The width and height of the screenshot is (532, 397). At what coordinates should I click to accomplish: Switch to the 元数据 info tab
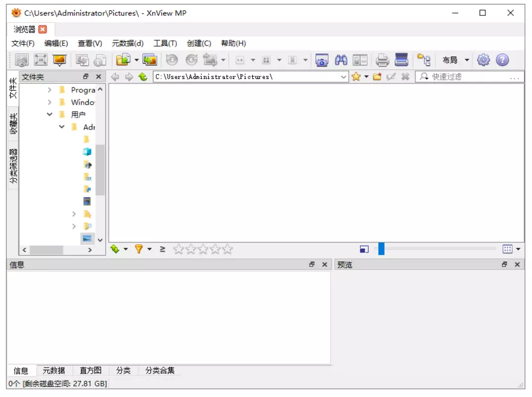pos(54,371)
